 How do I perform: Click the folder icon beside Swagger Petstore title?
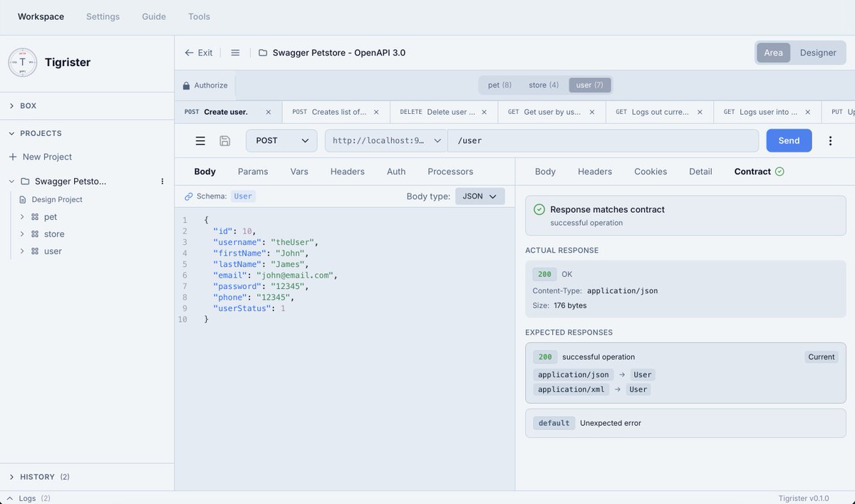pyautogui.click(x=263, y=53)
